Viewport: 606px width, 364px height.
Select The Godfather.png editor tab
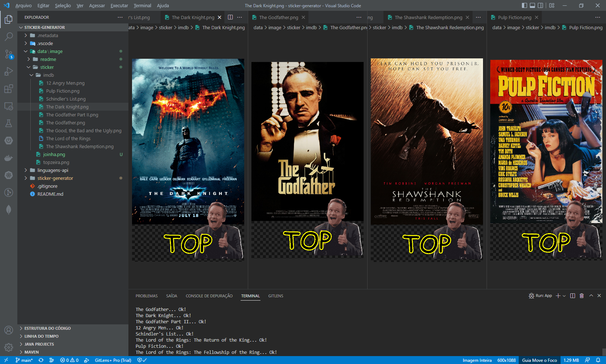click(x=278, y=17)
